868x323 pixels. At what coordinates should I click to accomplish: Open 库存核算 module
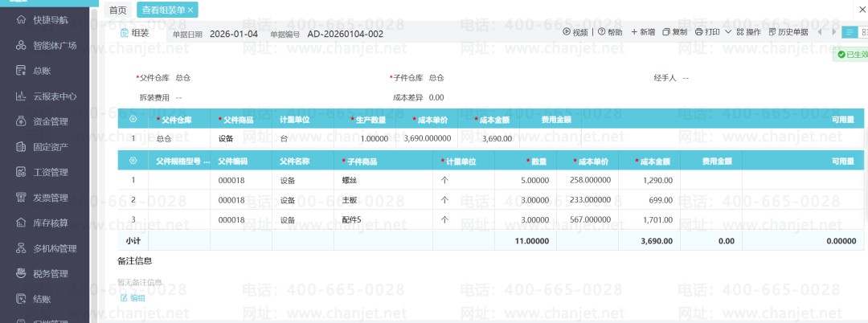coord(43,223)
